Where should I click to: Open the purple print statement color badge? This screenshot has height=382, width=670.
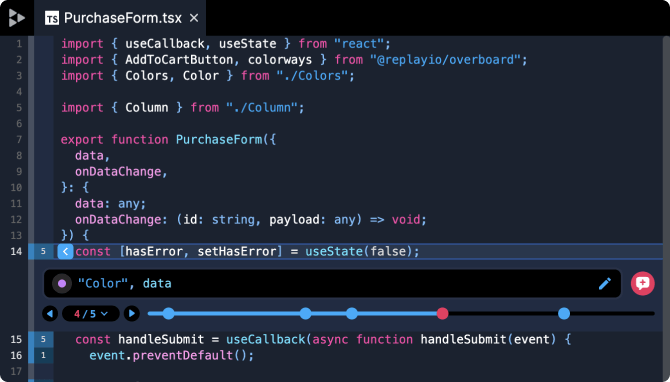tap(62, 283)
